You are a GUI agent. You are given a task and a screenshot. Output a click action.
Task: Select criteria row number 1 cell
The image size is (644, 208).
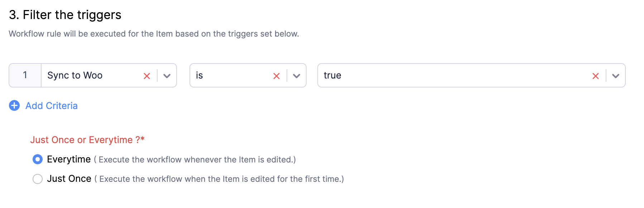(25, 75)
